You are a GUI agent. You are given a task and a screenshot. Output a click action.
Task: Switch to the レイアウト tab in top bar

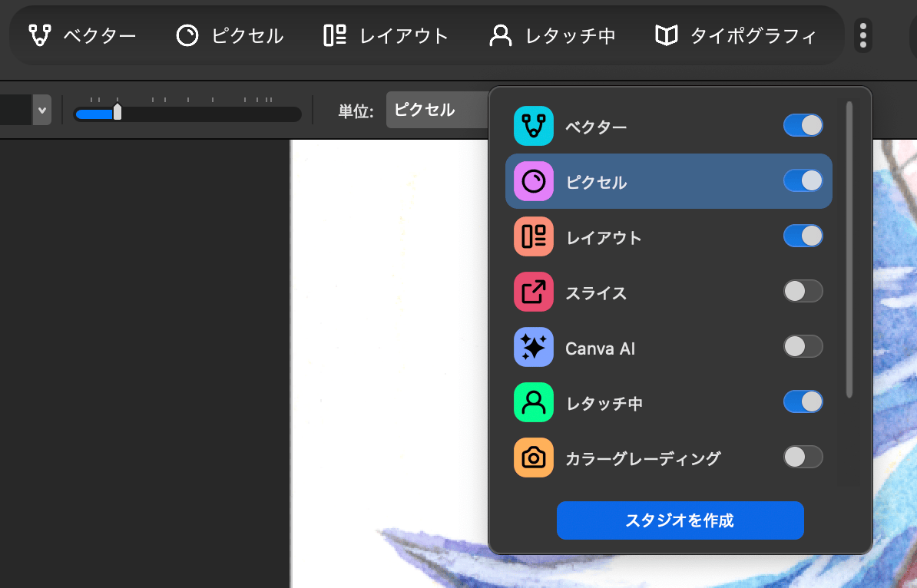(386, 35)
